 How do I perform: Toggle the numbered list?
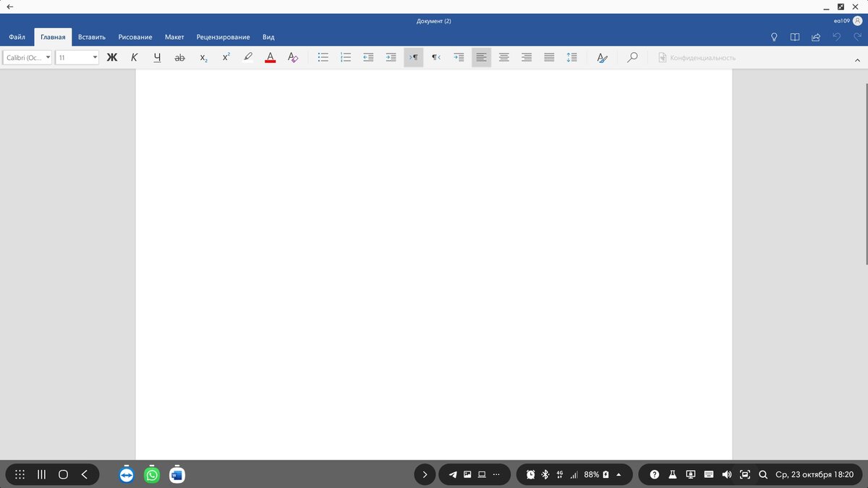click(x=345, y=57)
